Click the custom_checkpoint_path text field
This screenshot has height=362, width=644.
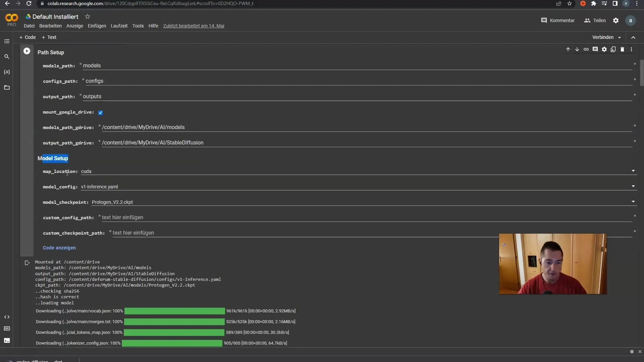coord(372,233)
